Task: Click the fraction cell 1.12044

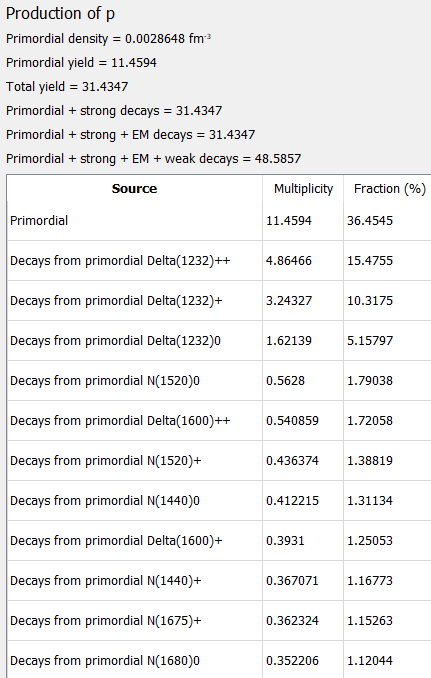Action: (x=370, y=660)
